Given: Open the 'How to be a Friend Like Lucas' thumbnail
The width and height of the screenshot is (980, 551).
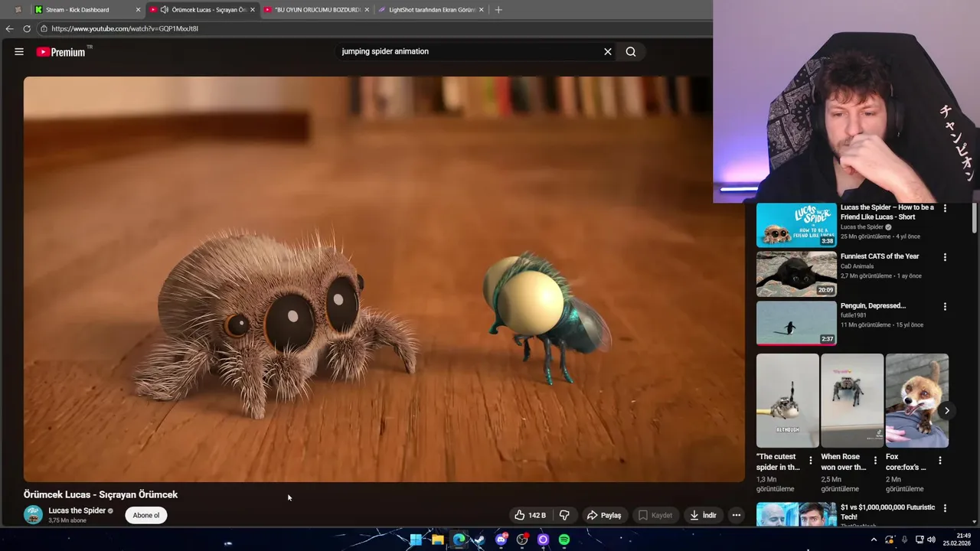Looking at the screenshot, I should click(796, 225).
